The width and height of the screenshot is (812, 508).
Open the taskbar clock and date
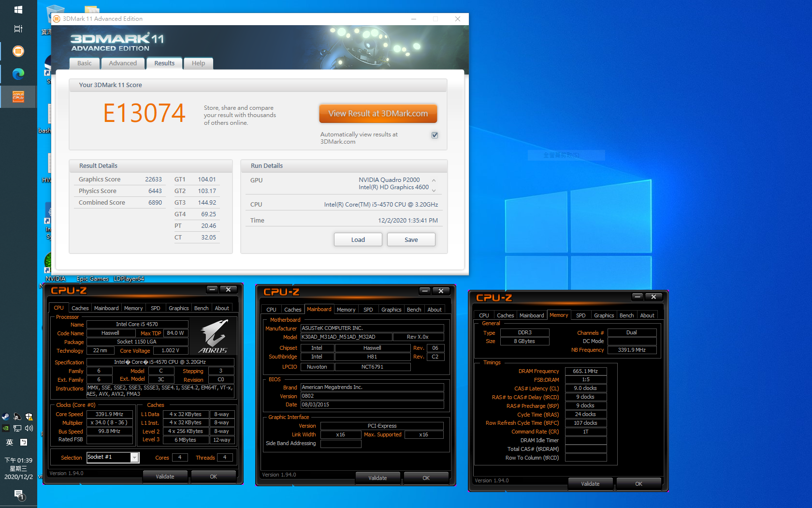pos(18,468)
